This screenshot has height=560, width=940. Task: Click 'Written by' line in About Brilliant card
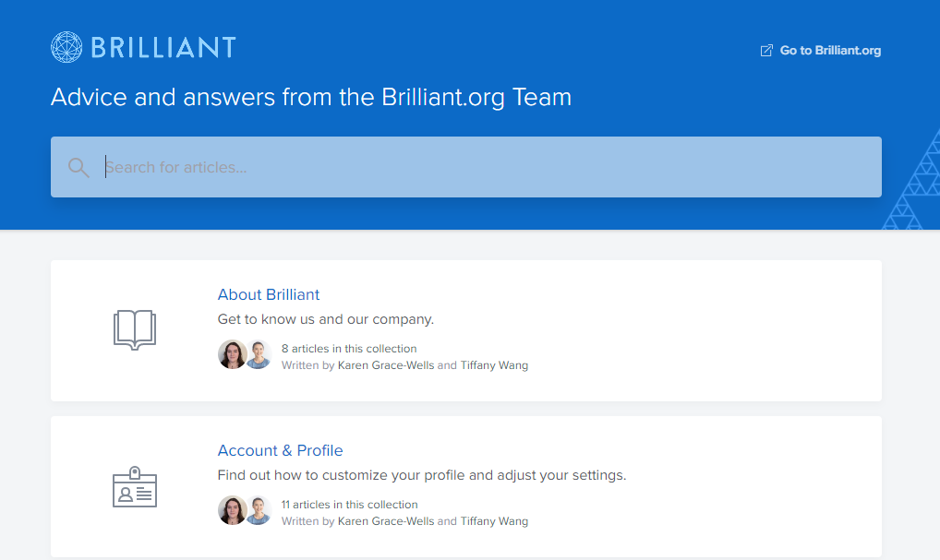(404, 365)
